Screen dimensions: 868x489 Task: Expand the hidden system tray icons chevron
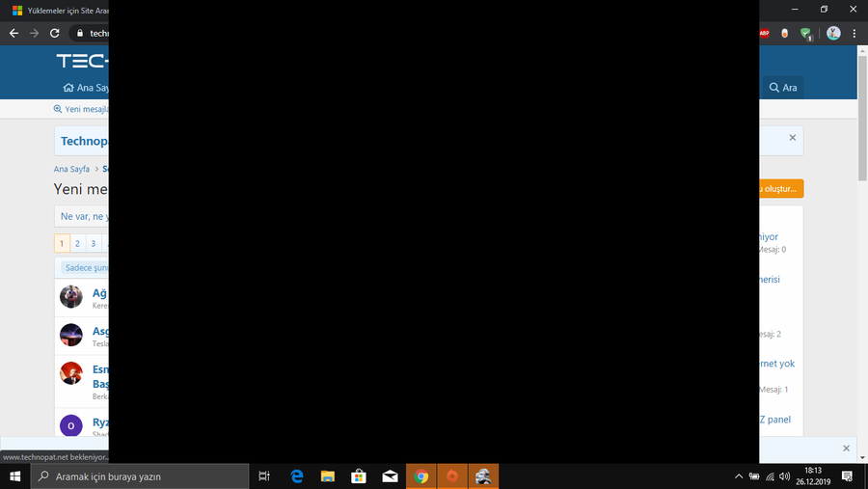pyautogui.click(x=739, y=476)
